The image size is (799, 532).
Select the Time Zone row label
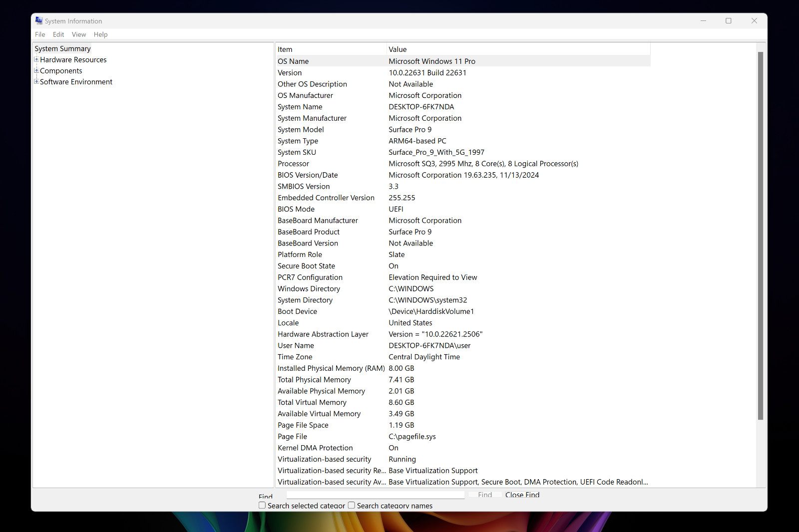pos(295,357)
